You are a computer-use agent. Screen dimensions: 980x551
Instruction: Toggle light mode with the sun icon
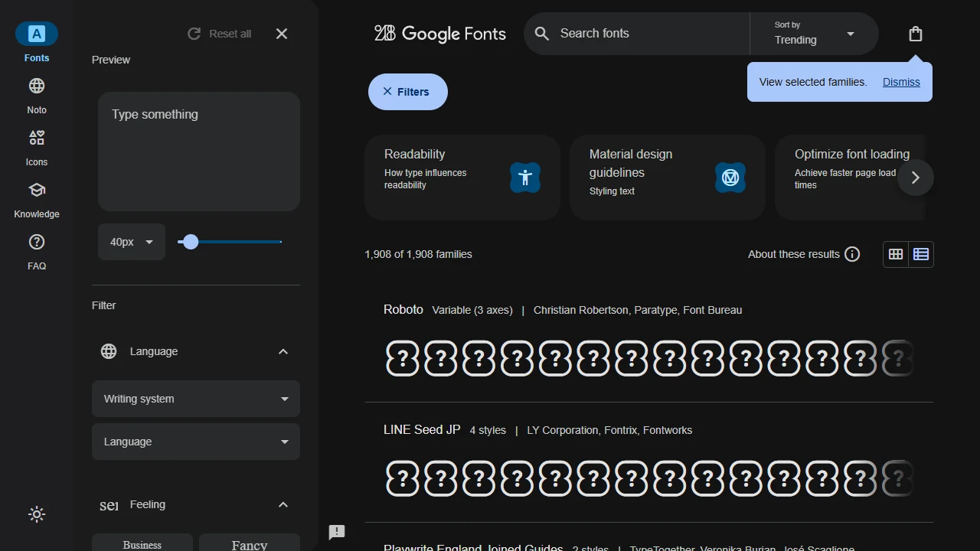(x=36, y=514)
